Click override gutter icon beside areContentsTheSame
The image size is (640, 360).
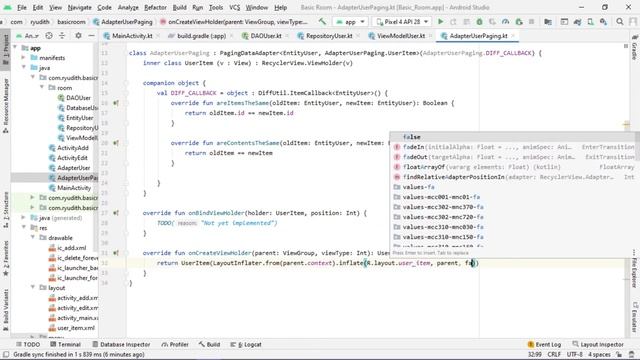pos(116,143)
